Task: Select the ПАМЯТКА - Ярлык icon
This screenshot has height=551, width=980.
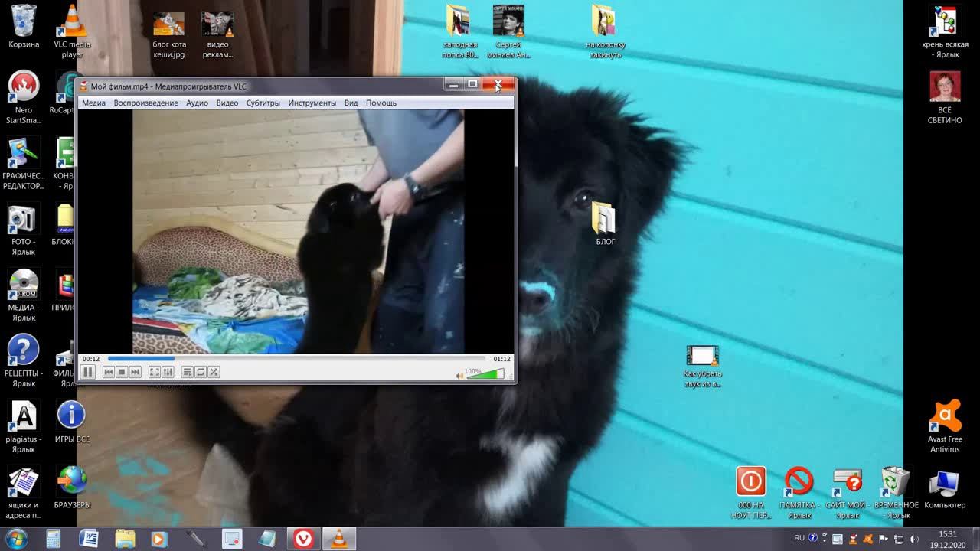Action: 799,493
